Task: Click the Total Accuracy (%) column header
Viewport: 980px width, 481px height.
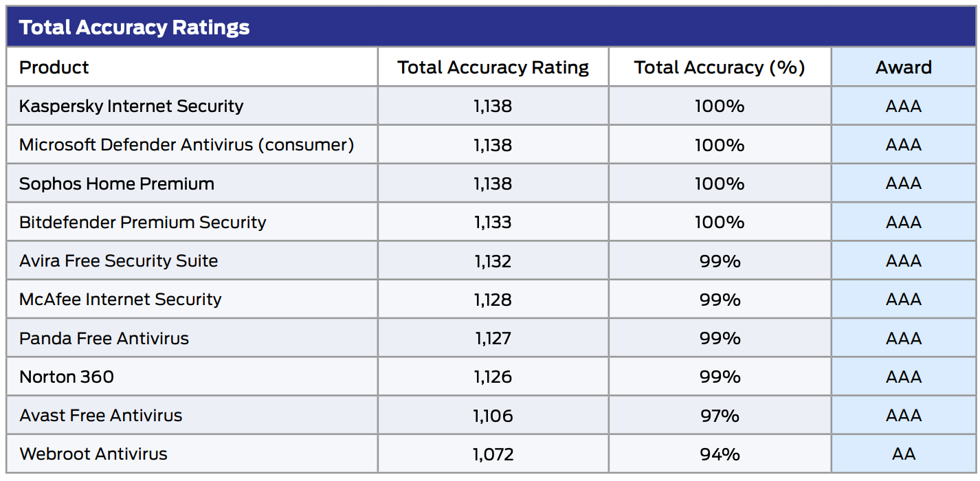Action: (719, 67)
